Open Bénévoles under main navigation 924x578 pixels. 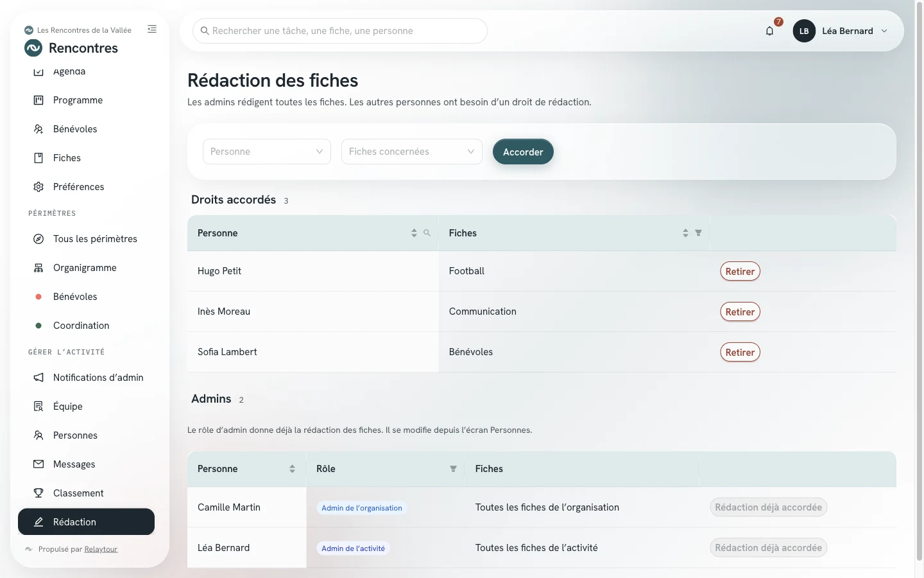[86, 129]
